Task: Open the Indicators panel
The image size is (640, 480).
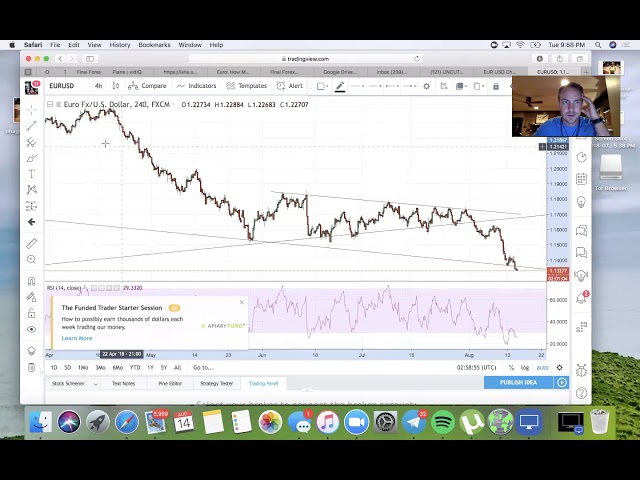Action: 197,86
